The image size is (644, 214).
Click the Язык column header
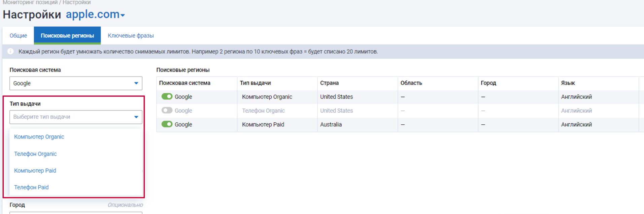point(568,83)
